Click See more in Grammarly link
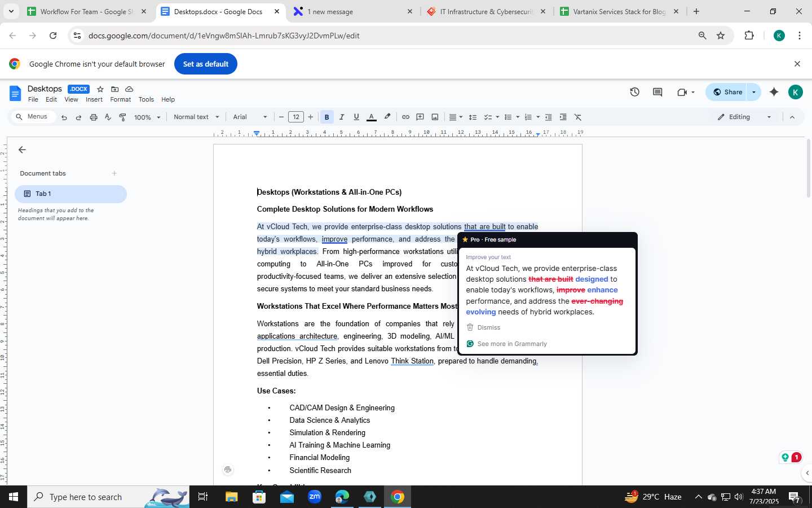This screenshot has height=508, width=812. click(506, 344)
